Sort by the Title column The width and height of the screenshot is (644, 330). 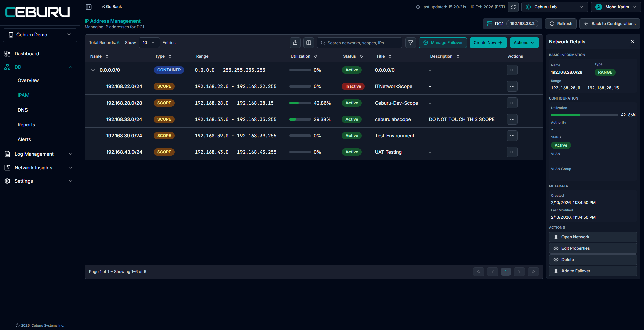point(390,56)
